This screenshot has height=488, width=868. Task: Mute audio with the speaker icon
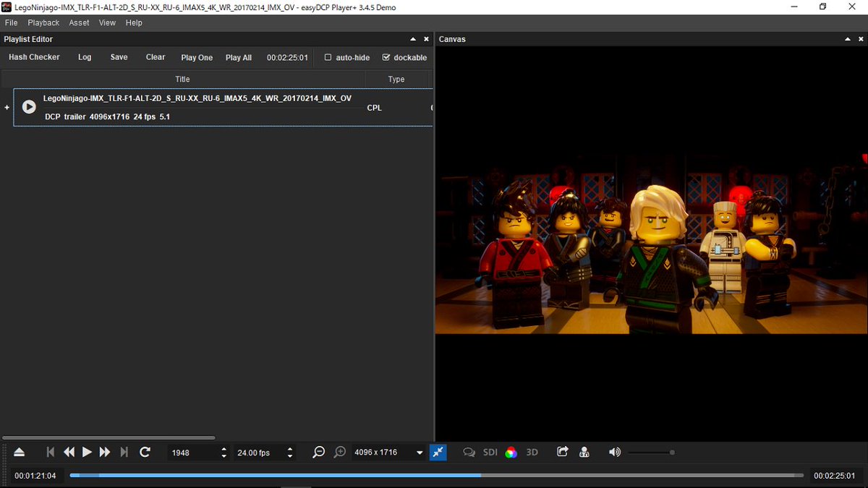pyautogui.click(x=615, y=453)
